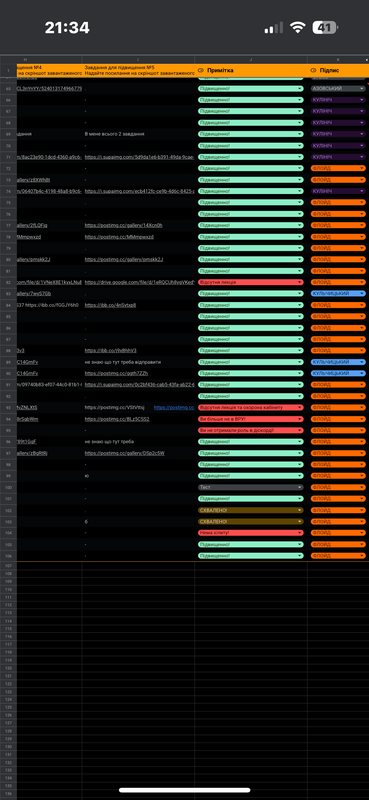The height and width of the screenshot is (800, 369).
Task: Open the 'Відсутня лекція' dropdown in row 82
Action: [251, 282]
